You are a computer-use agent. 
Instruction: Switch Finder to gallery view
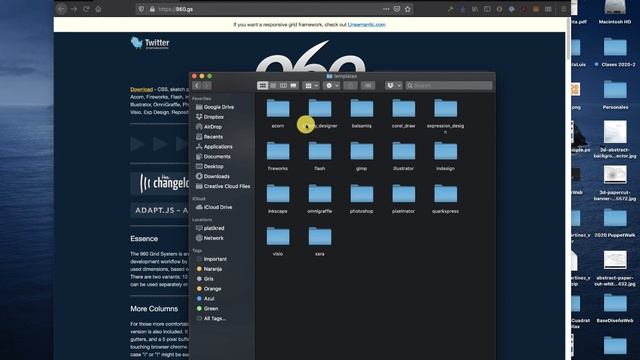(293, 85)
